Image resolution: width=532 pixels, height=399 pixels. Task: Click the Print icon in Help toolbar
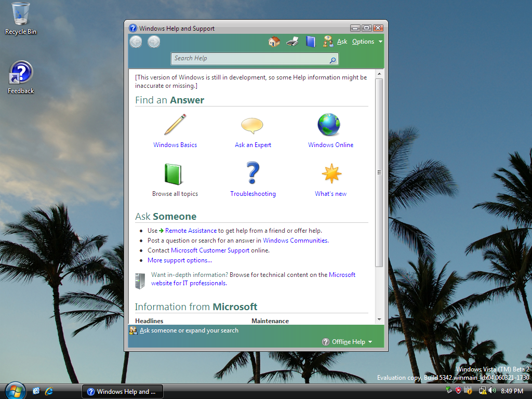[x=292, y=42]
